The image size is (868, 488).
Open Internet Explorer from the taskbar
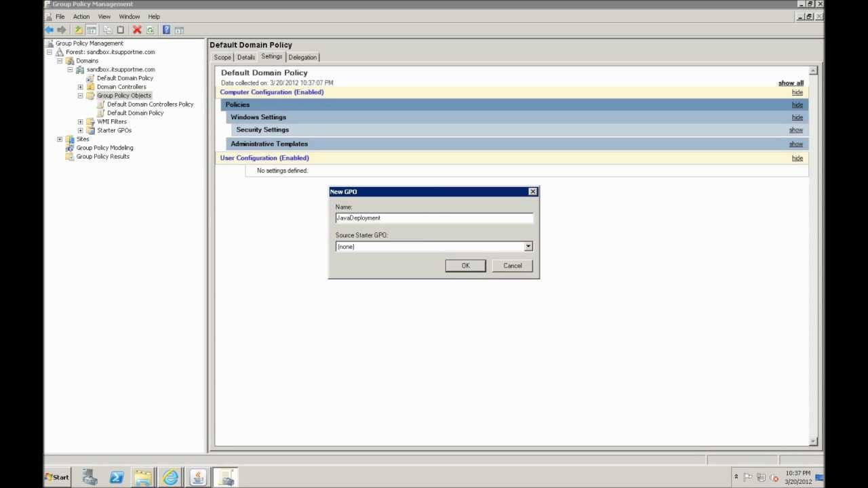[x=170, y=476]
